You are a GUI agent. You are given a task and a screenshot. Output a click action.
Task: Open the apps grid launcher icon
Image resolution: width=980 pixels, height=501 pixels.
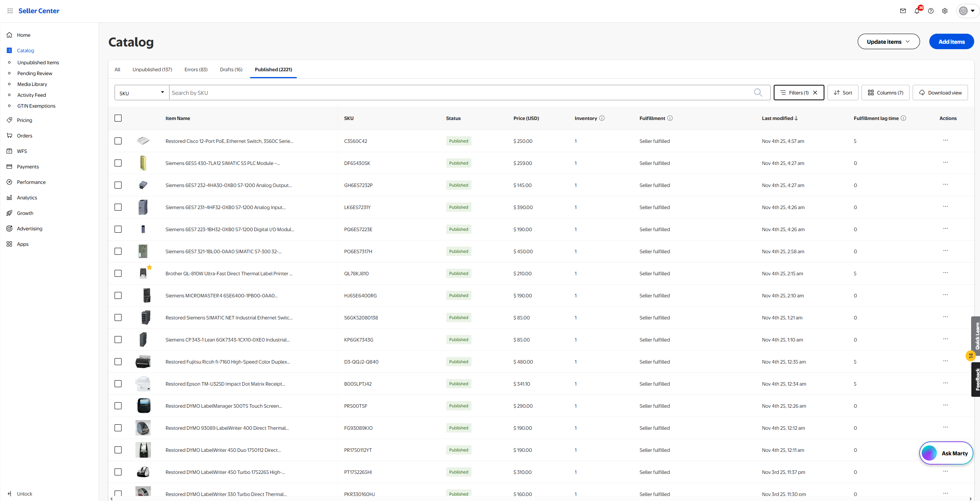pos(10,11)
